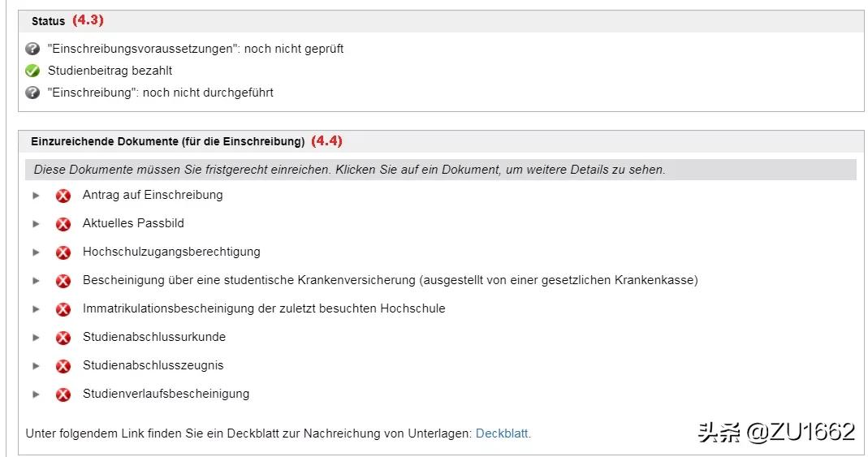The image size is (868, 457).
Task: Open the Studienverlaufsbescheinigung document text
Action: 166,394
